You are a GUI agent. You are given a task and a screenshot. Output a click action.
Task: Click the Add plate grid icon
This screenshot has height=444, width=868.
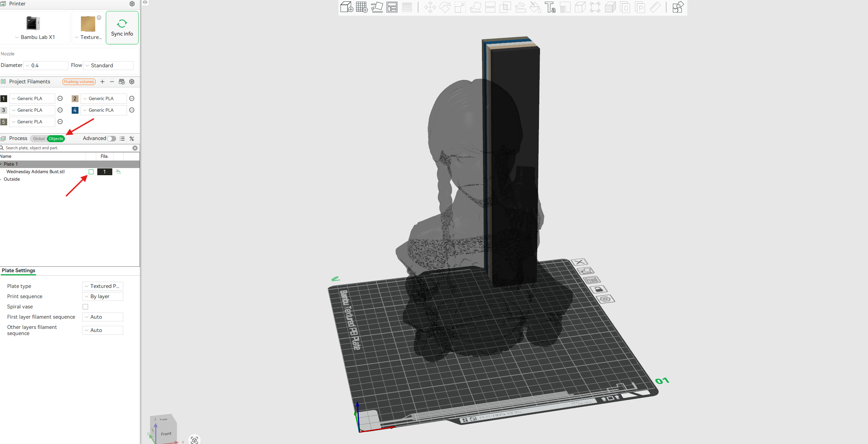tap(362, 7)
